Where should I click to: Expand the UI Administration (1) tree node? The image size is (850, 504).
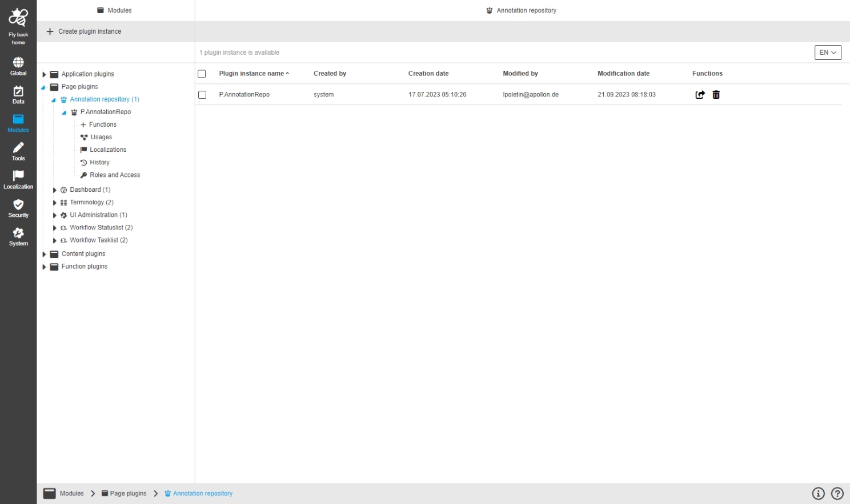tap(54, 215)
